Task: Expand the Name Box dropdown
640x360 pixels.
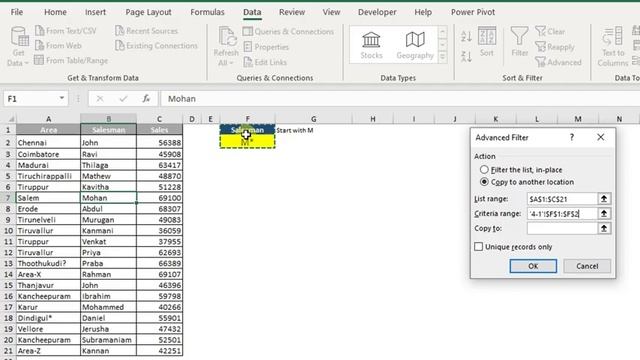Action: coord(62,98)
